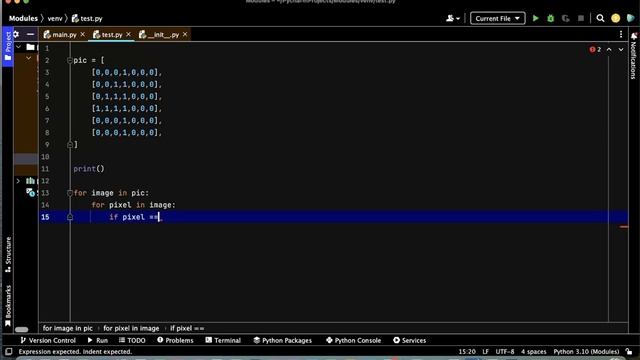This screenshot has width=640, height=360.
Task: Toggle the Bookmarks tool window stripe
Action: [x=8, y=306]
